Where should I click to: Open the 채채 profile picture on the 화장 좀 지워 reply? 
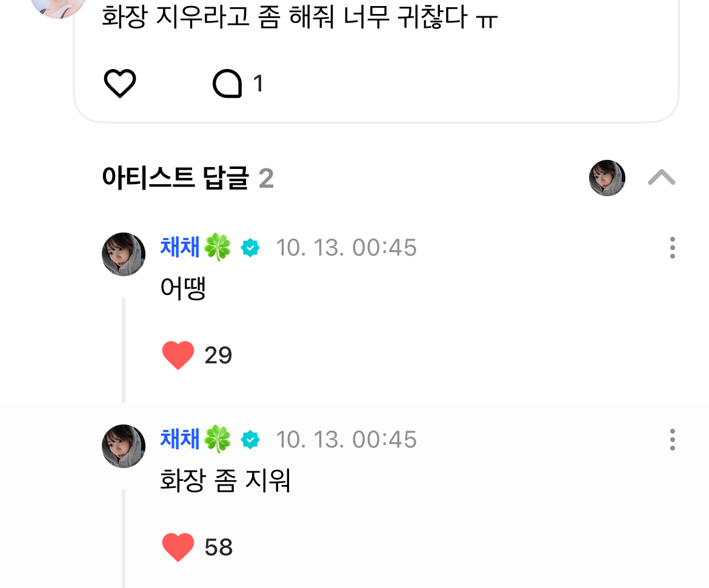[x=124, y=446]
